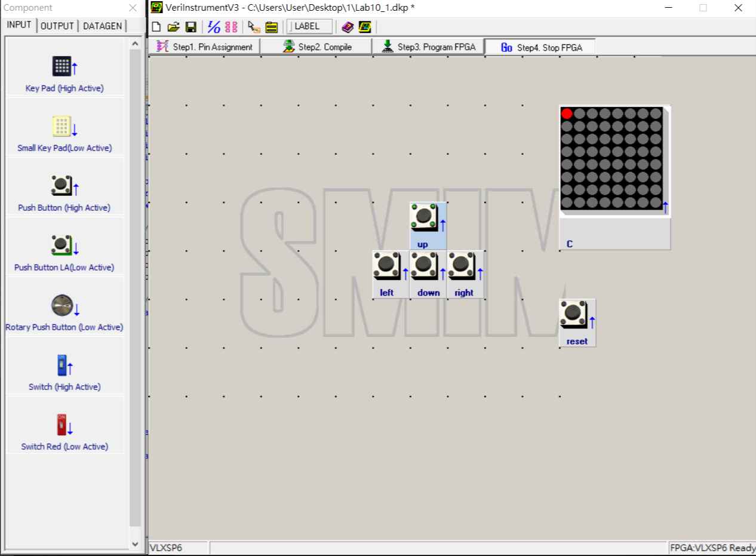The width and height of the screenshot is (756, 556).
Task: Click 'FPGA:VLXSP6 Ready' status text
Action: tap(712, 548)
